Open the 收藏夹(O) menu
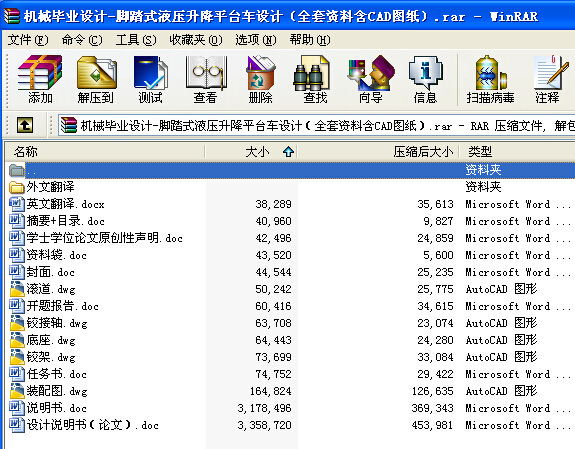 (196, 40)
